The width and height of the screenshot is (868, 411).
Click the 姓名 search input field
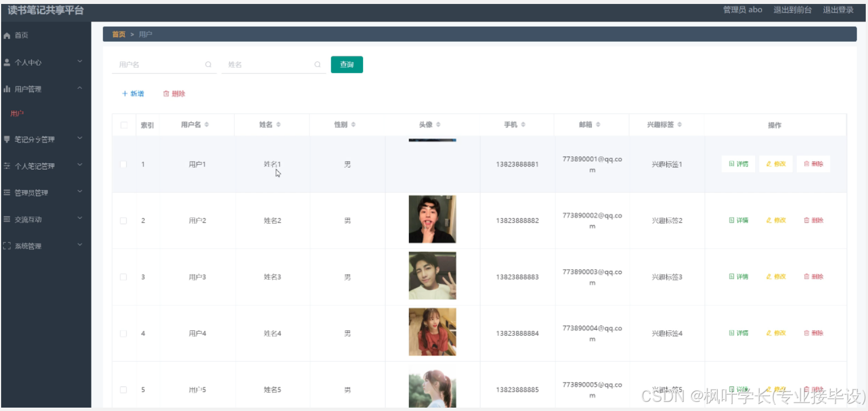coord(273,65)
